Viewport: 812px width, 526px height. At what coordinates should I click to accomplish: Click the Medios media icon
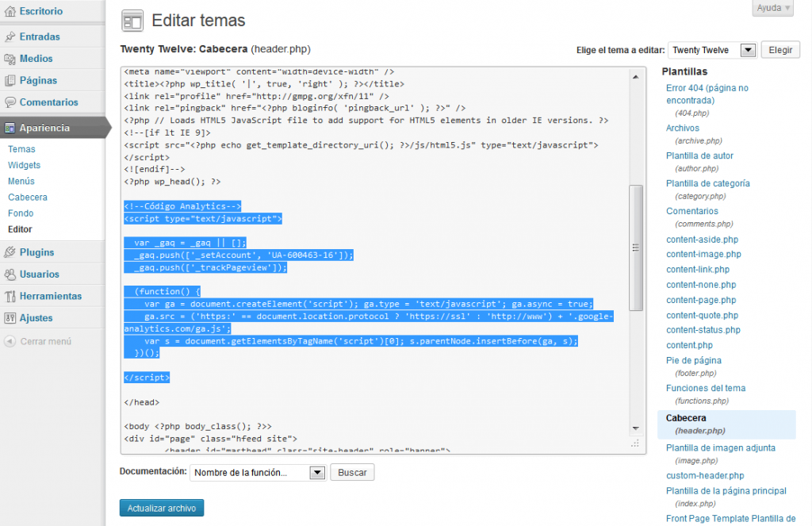pos(10,59)
